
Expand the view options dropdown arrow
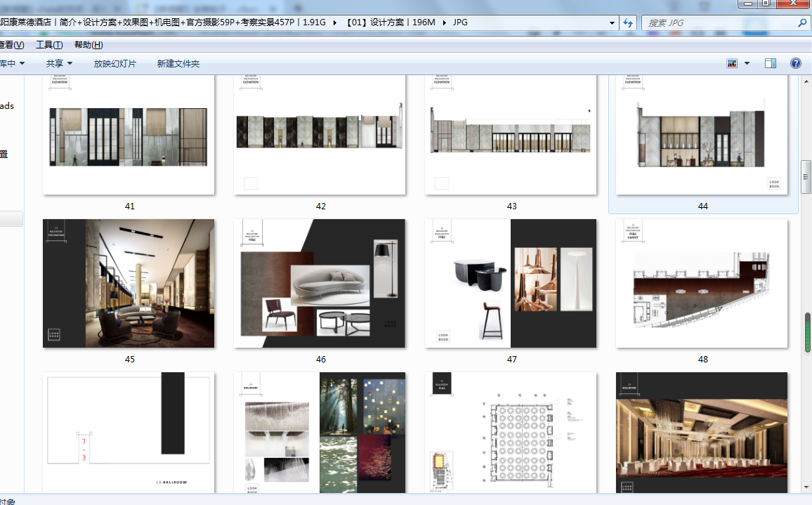(x=747, y=63)
